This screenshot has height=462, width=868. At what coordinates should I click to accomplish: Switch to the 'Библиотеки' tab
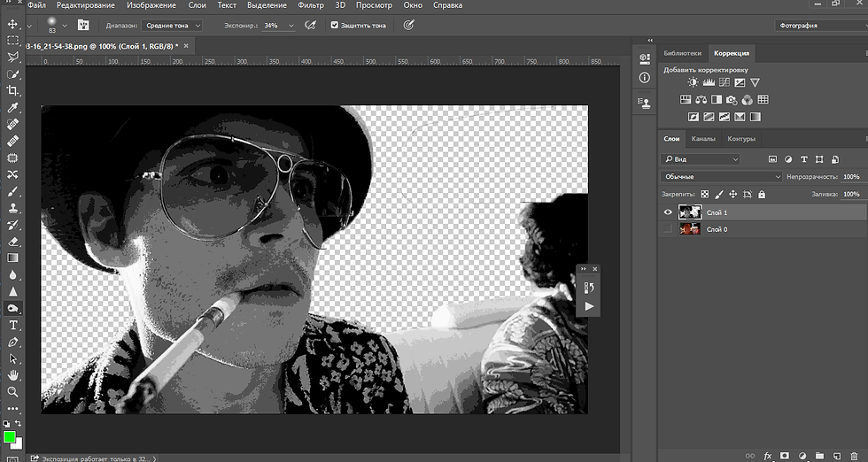(682, 53)
